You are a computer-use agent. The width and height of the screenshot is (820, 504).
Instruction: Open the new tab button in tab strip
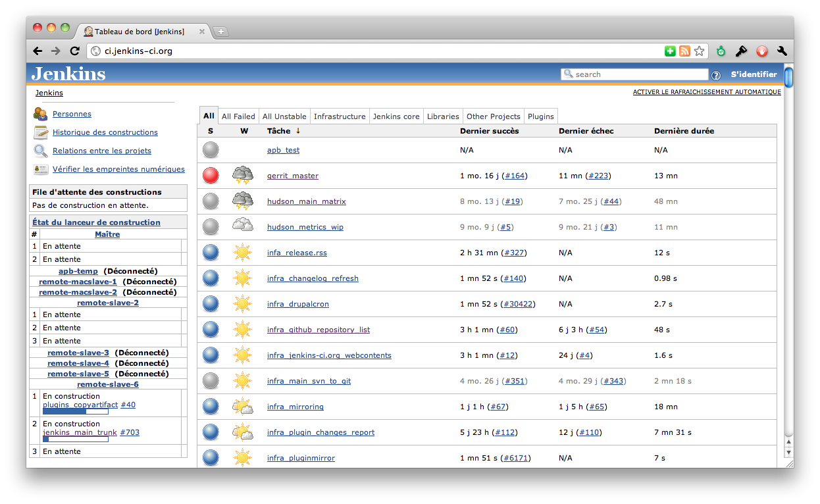tap(221, 32)
